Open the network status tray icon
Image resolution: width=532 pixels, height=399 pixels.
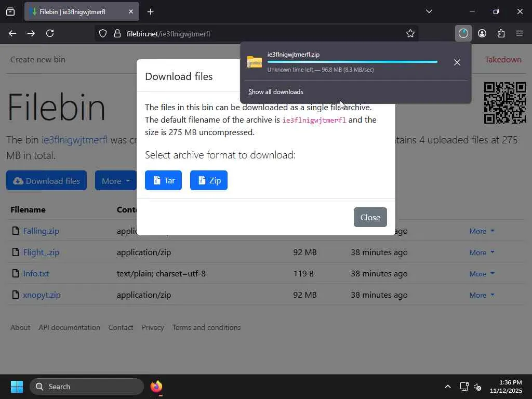click(x=464, y=387)
